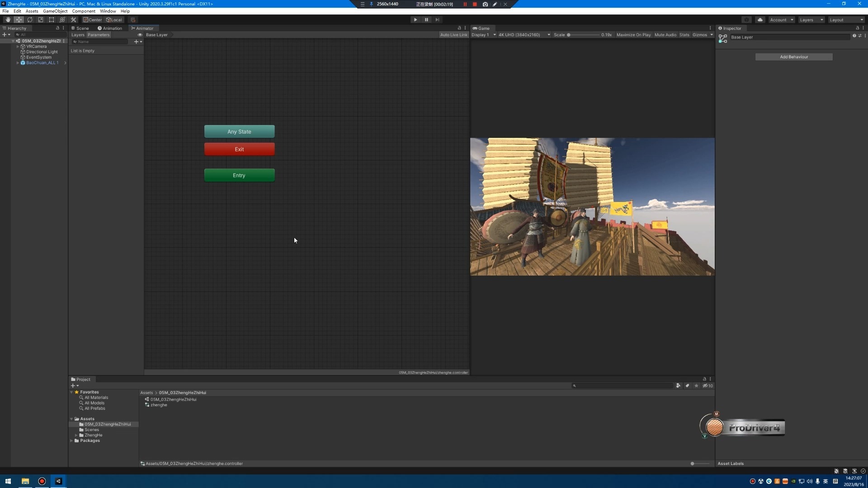Toggle Mute Audio

coord(665,35)
